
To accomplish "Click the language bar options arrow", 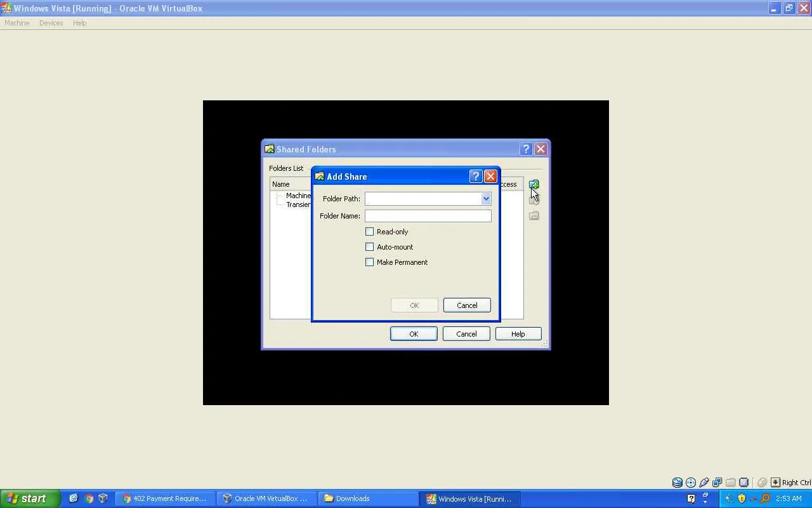I will (705, 502).
